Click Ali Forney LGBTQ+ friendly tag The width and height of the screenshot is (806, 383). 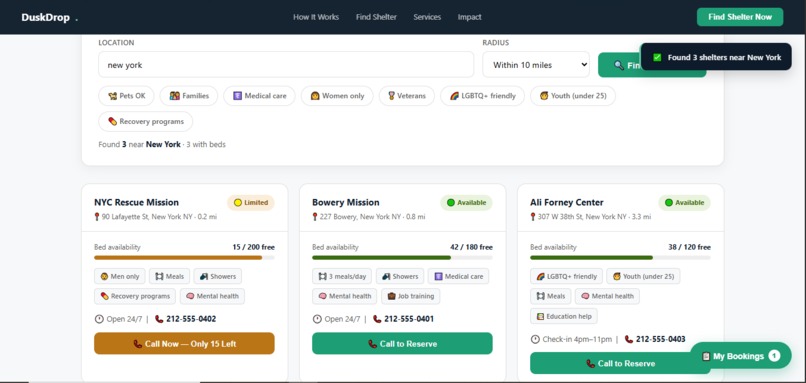point(566,276)
